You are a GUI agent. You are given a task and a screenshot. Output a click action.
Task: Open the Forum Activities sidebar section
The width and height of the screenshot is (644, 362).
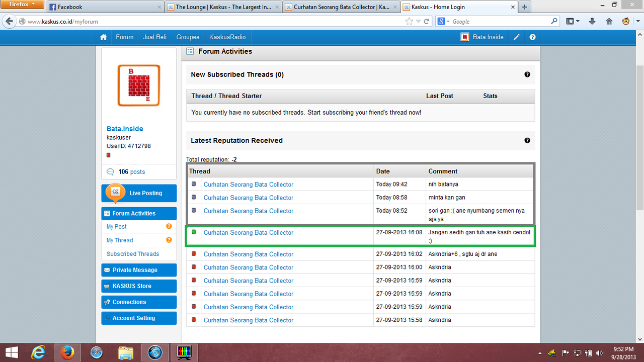click(139, 213)
